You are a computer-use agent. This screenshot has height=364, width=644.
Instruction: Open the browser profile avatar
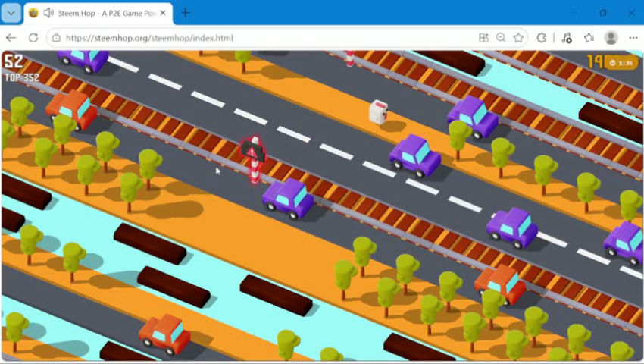pyautogui.click(x=611, y=38)
